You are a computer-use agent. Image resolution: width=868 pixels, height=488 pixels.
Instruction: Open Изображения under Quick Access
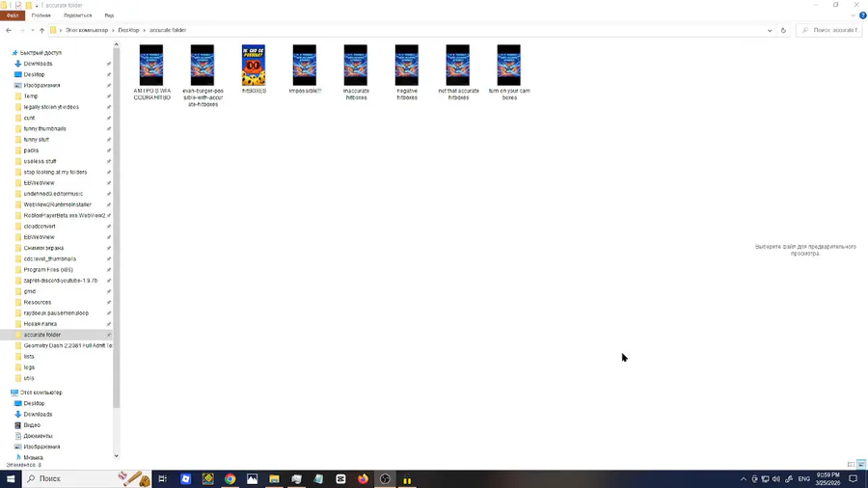[41, 86]
